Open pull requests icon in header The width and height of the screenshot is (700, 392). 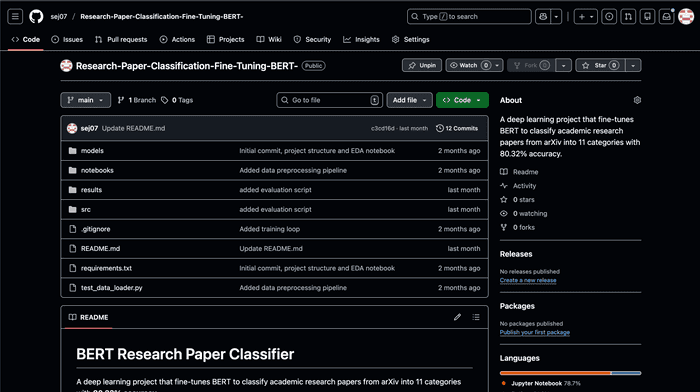coord(628,17)
